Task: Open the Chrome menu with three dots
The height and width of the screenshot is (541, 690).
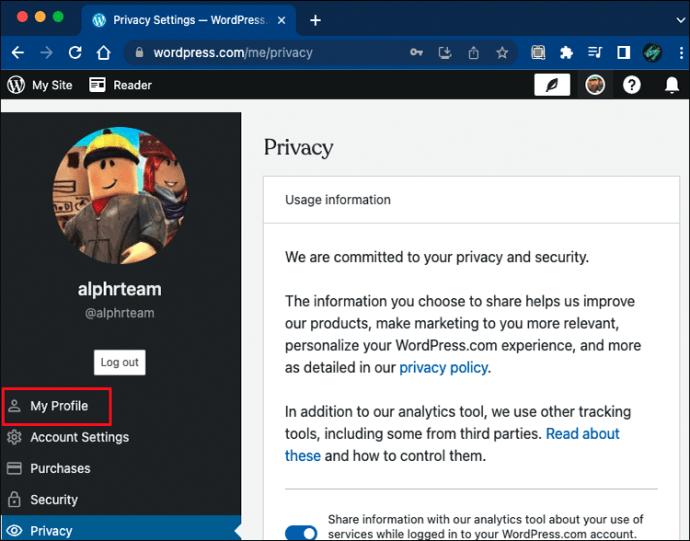Action: click(x=679, y=53)
